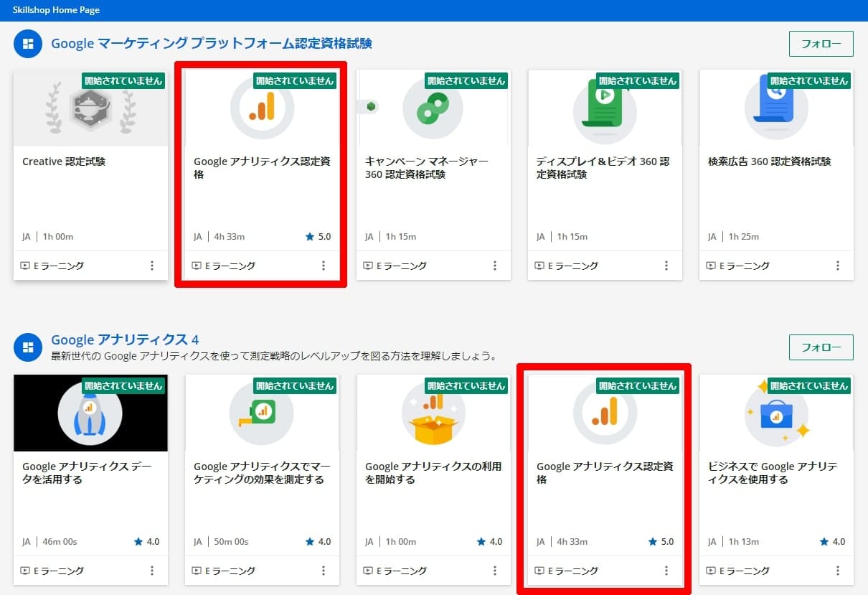
Task: Click E-learning icon on データを活用する card
Action: click(x=25, y=571)
